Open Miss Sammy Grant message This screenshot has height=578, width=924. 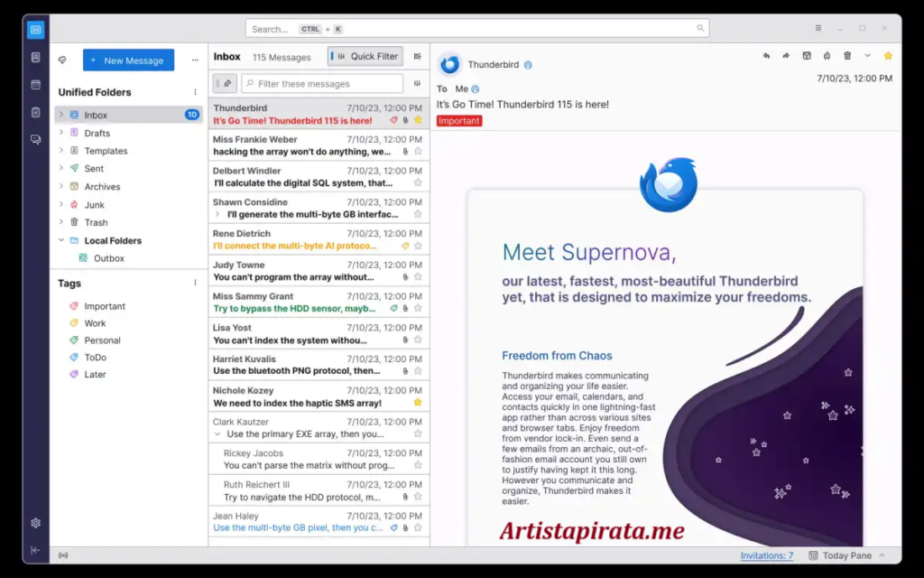click(319, 302)
